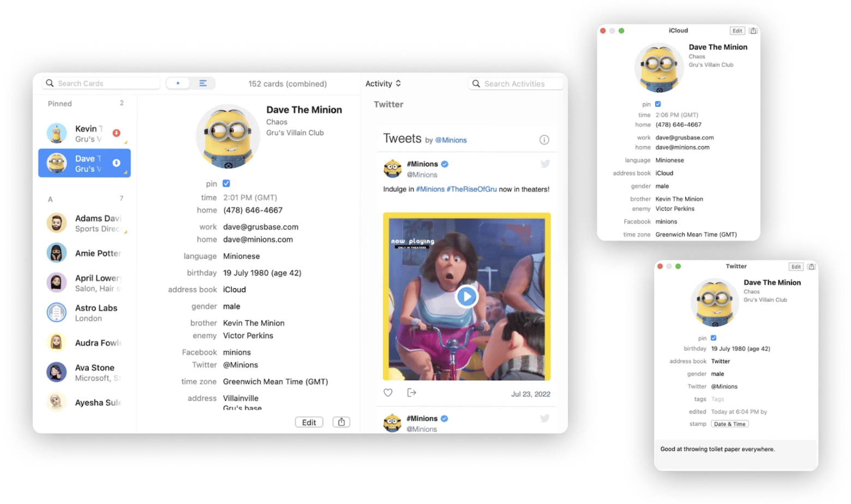Click pin badge on selected Dave card
851x504 pixels.
116,163
